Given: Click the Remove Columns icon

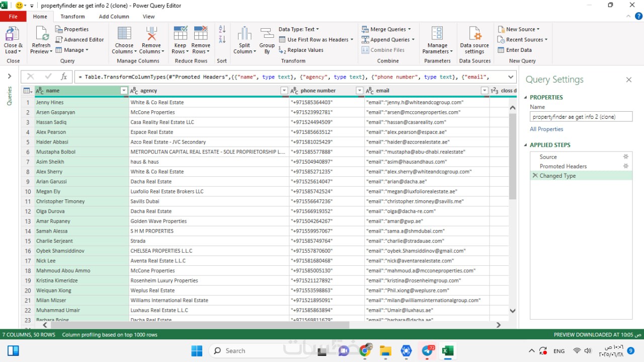Looking at the screenshot, I should [x=151, y=34].
